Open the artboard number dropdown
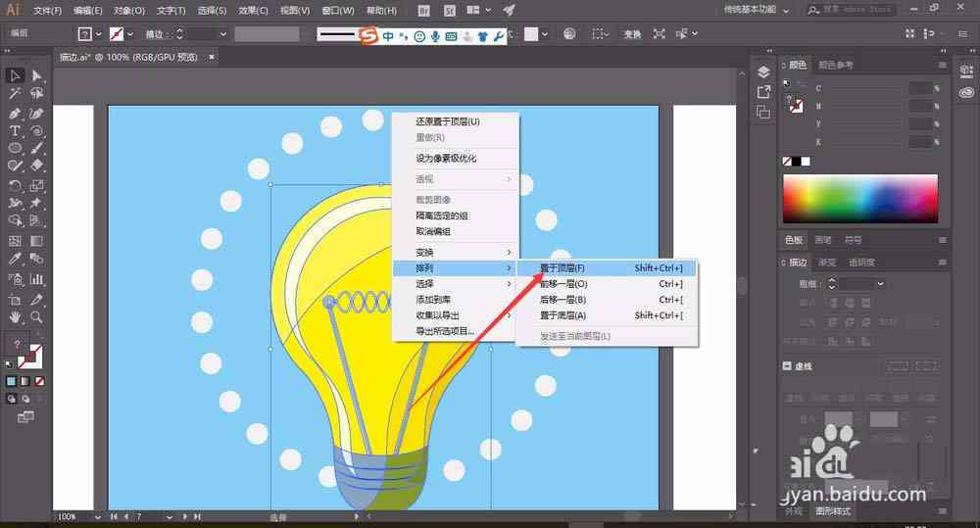The width and height of the screenshot is (980, 528). (x=170, y=517)
